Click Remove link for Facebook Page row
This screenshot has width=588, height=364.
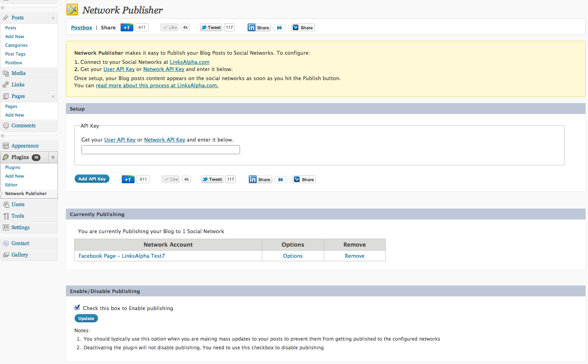pos(355,256)
